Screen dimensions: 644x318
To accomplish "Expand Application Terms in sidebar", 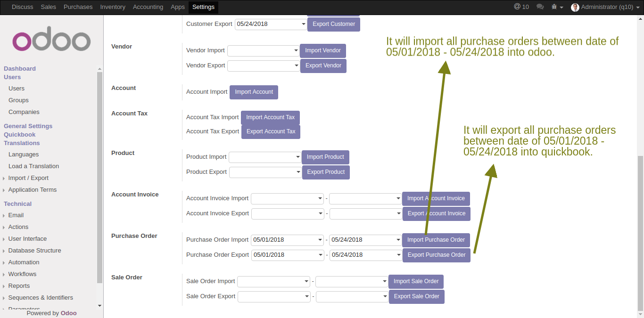I will pyautogui.click(x=32, y=190).
